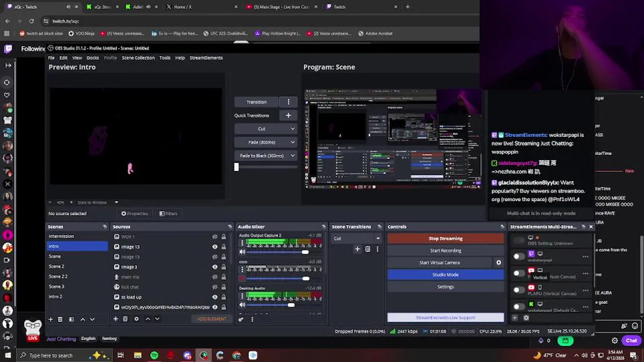The width and height of the screenshot is (644, 362).
Task: Click the studio mode transition T-bar slider
Action: click(236, 167)
